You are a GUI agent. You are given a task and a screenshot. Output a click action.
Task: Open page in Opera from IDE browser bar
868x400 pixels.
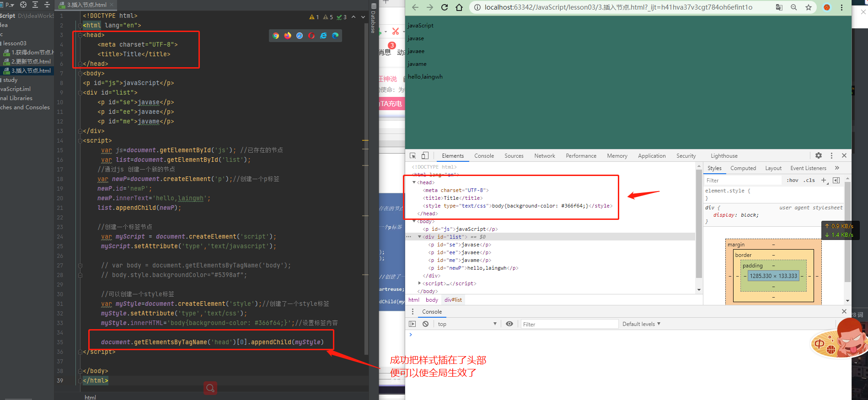click(x=311, y=36)
